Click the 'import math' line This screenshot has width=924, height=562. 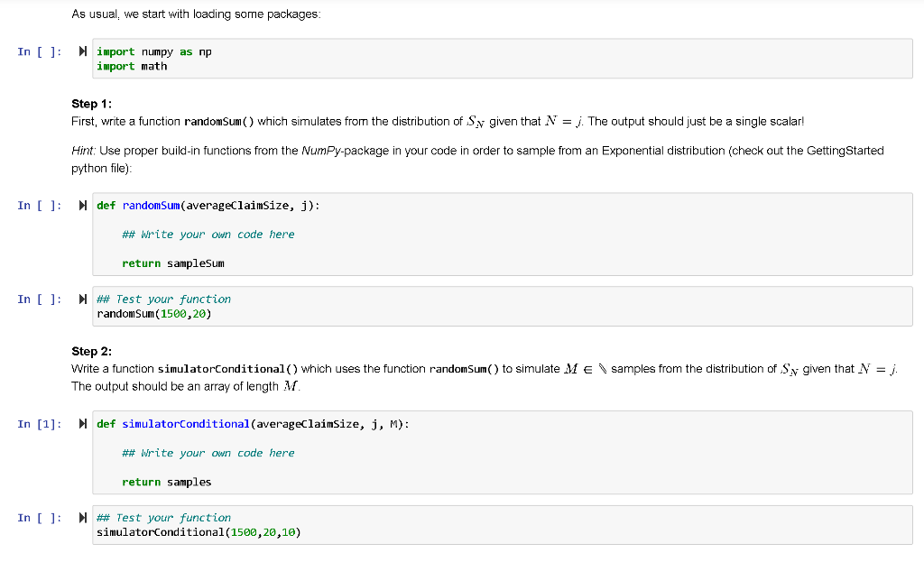tap(132, 67)
